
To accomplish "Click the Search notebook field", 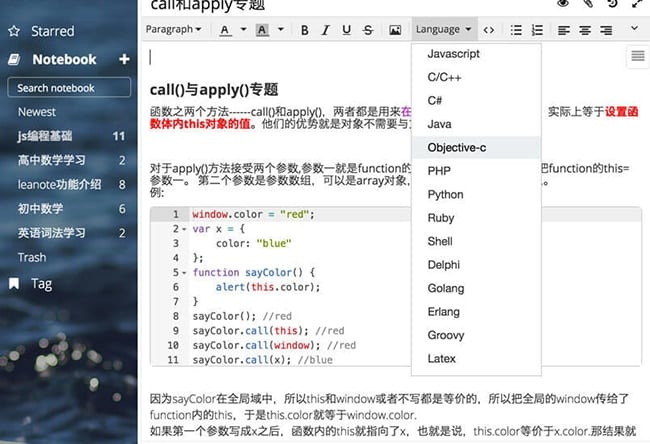I will coord(68,88).
